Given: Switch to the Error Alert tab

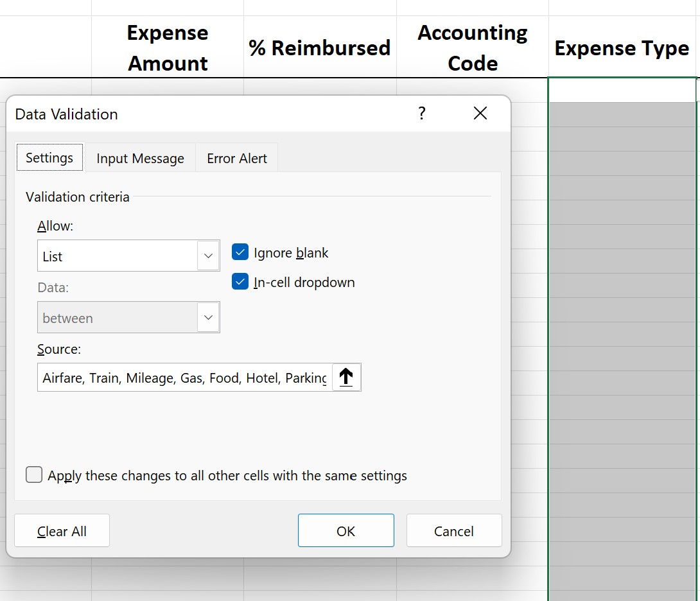Looking at the screenshot, I should (x=236, y=157).
